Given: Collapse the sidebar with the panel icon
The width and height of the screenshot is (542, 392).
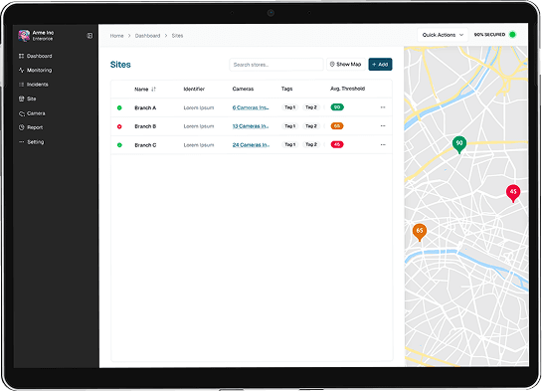Looking at the screenshot, I should pos(90,36).
